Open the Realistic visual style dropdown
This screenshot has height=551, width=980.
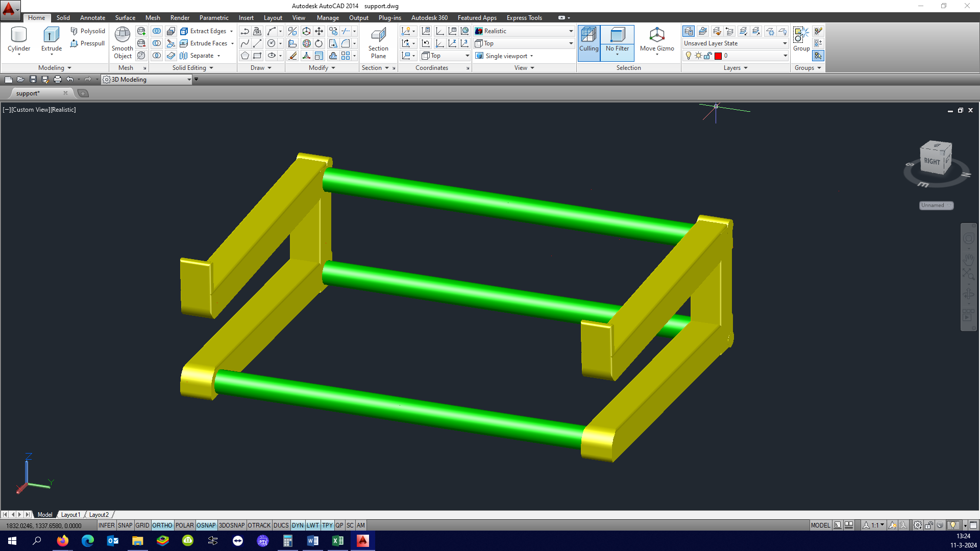[524, 31]
